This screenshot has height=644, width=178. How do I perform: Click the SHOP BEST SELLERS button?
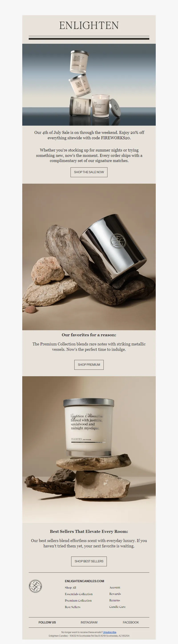click(89, 561)
